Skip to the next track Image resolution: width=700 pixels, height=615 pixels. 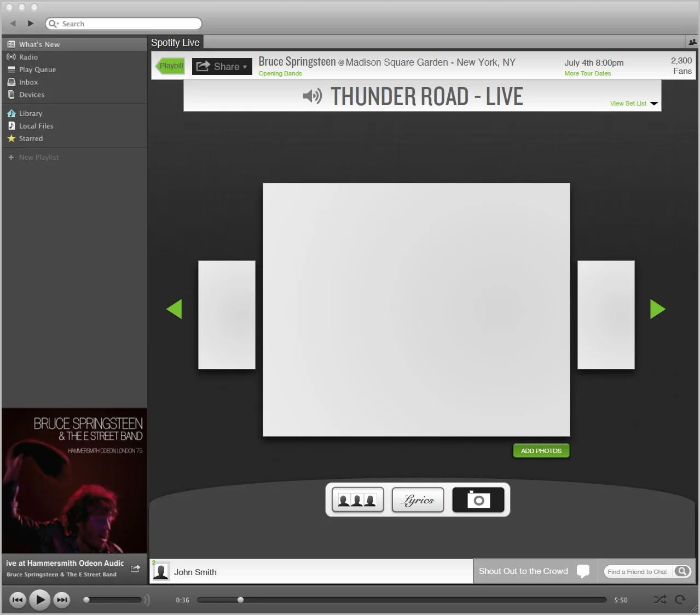click(62, 600)
